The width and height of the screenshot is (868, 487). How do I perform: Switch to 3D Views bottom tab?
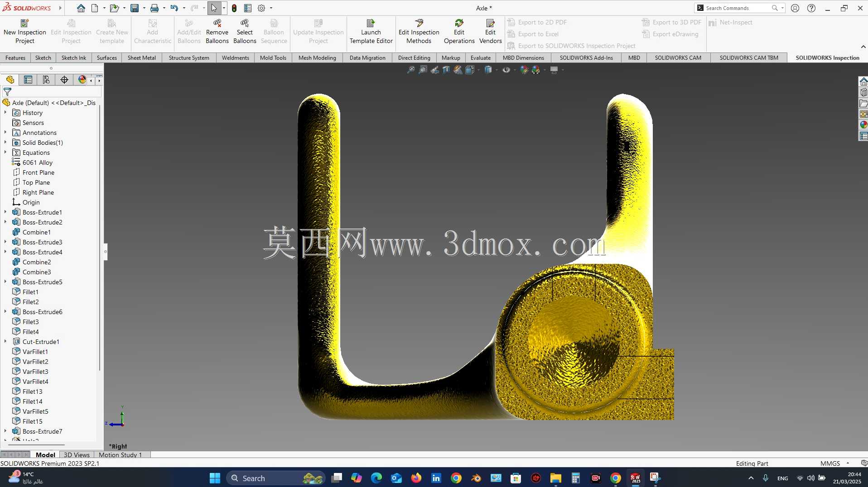point(77,455)
